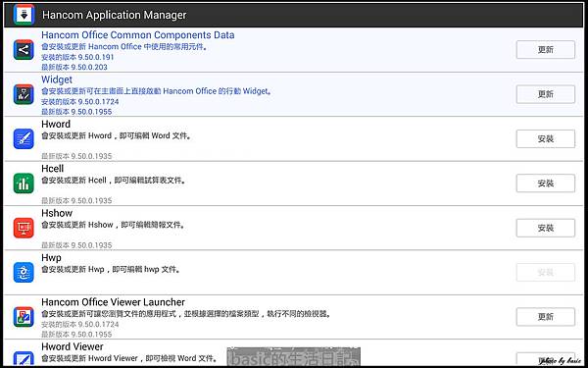
Task: Click the Common Components description line
Action: pos(124,47)
